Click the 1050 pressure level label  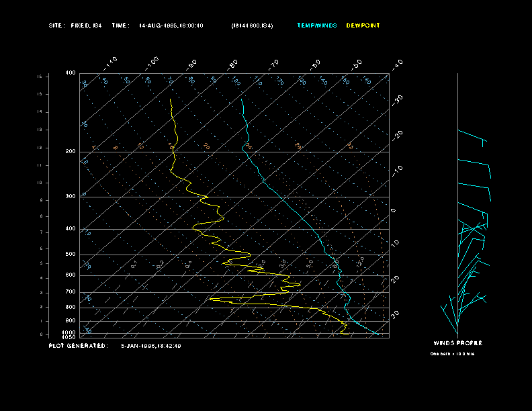tap(69, 337)
